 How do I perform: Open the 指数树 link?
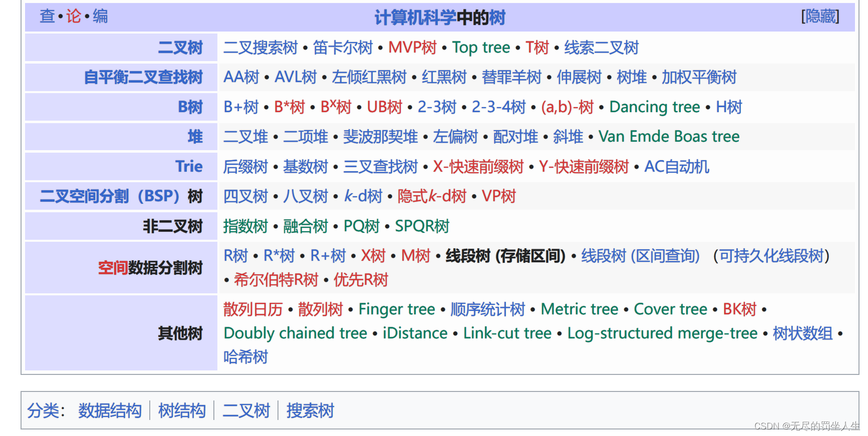(x=246, y=226)
